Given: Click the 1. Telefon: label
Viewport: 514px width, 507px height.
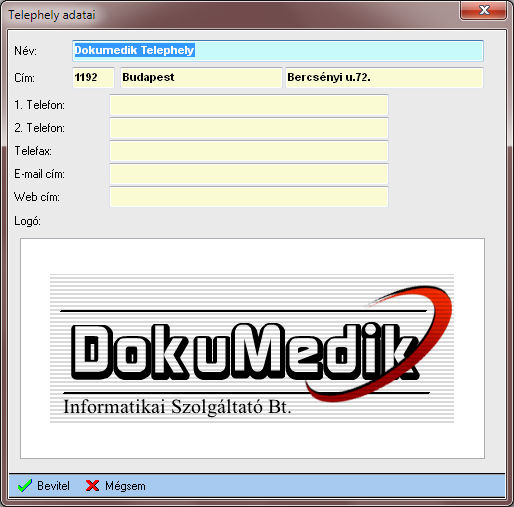Looking at the screenshot, I should click(x=40, y=105).
